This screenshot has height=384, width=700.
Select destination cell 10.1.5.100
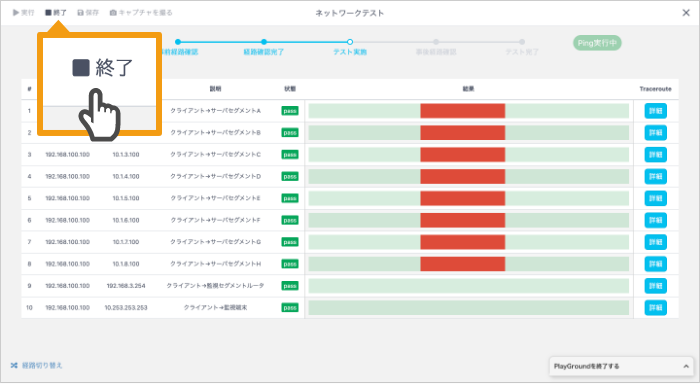coord(126,198)
